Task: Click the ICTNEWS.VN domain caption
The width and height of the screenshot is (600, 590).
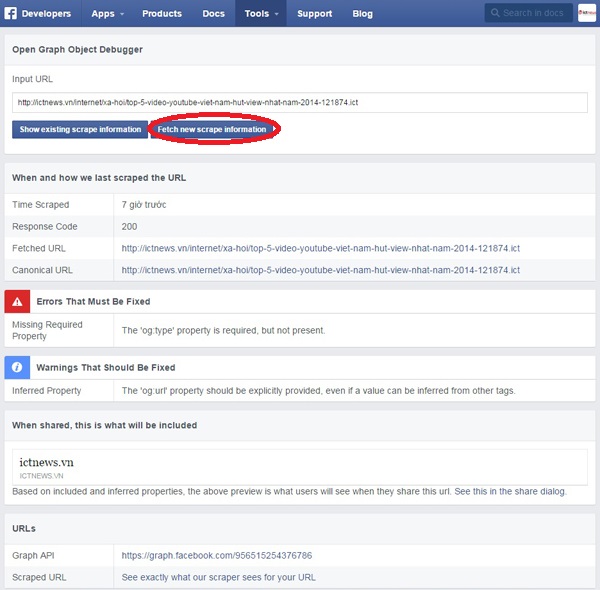Action: 41,476
